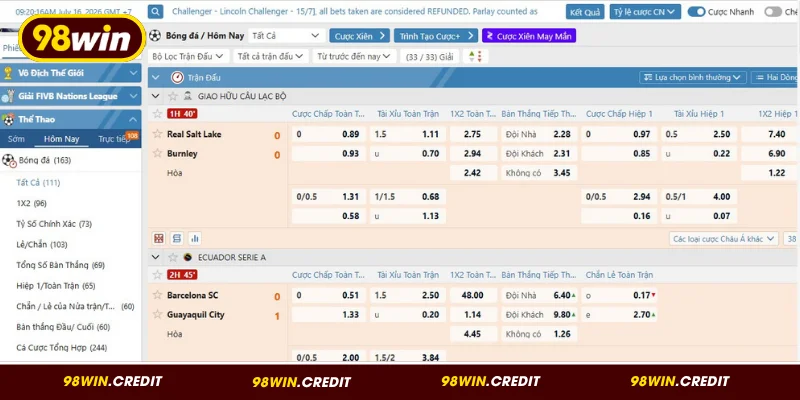Select Hiệp 1/Toàn Trận (65)
Screen dimensions: 800x400
[56, 286]
